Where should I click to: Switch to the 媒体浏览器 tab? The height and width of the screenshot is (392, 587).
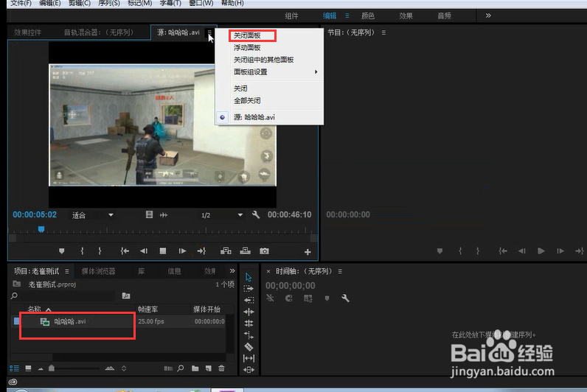click(99, 271)
